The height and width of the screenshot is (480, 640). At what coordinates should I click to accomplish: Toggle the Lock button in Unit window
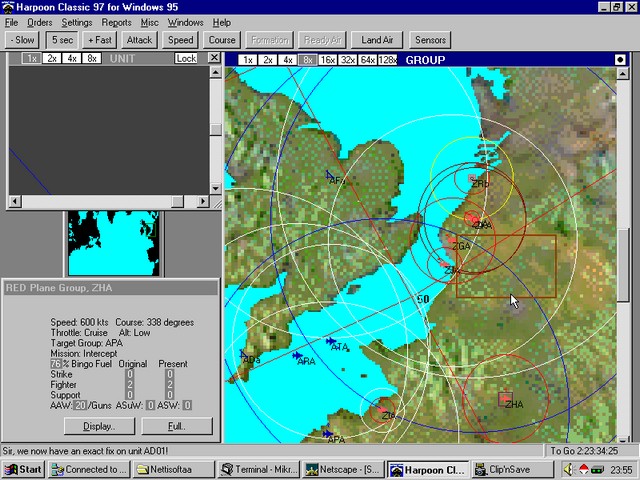tap(186, 59)
